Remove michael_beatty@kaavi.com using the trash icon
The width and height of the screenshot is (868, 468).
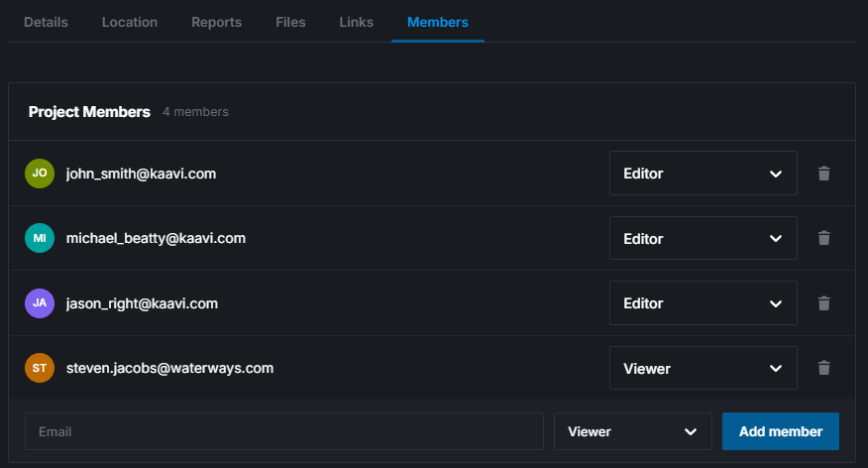tap(823, 238)
